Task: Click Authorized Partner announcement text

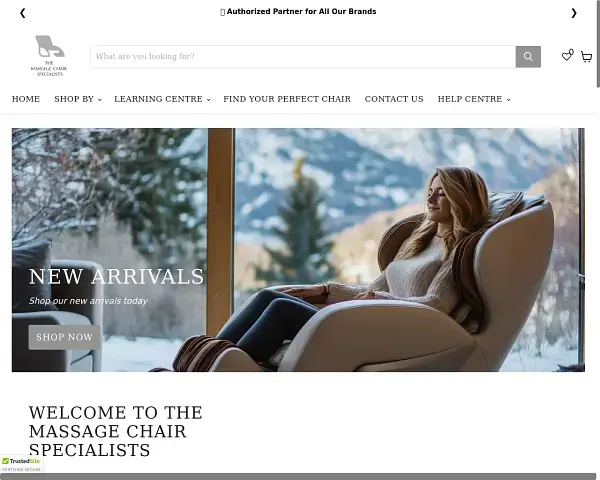Action: tap(302, 12)
